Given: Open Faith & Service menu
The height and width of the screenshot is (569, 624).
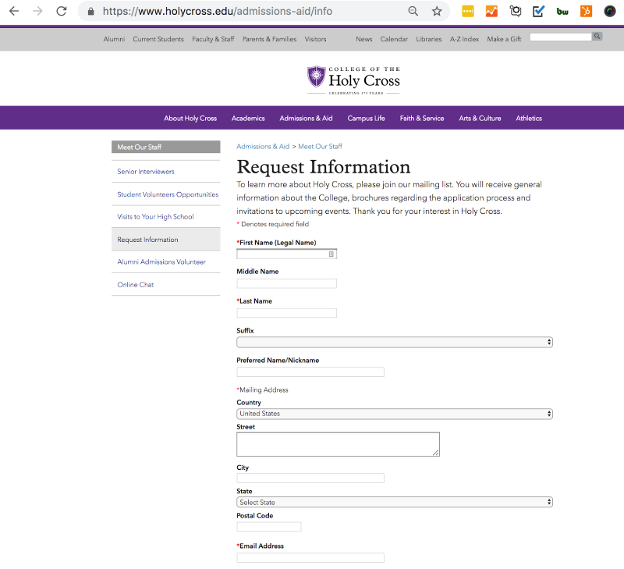Looking at the screenshot, I should point(422,118).
